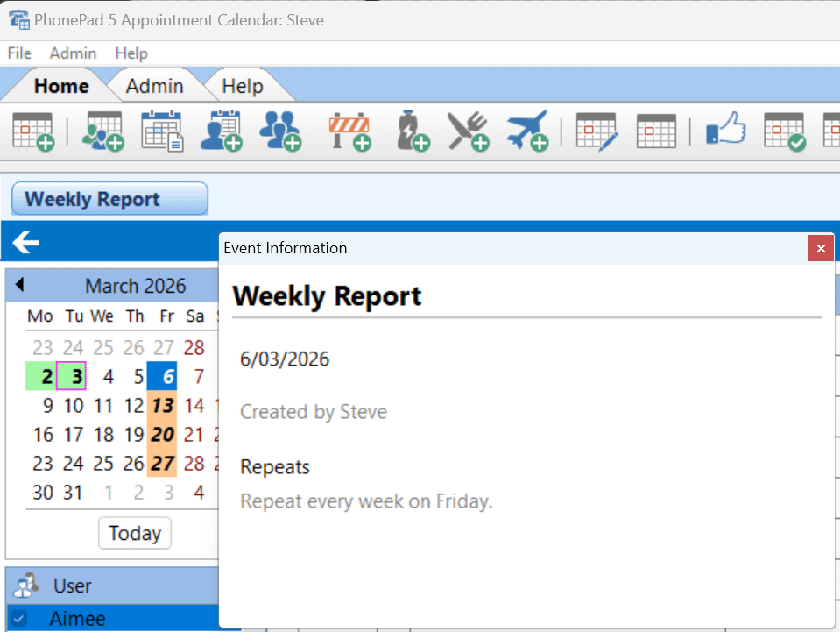Click the 'Created by Steve' text

314,412
